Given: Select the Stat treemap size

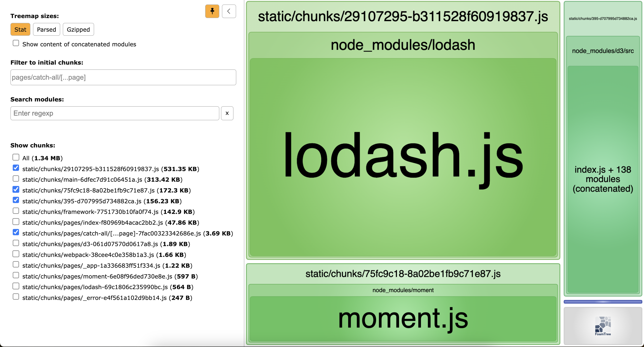Looking at the screenshot, I should click(20, 29).
